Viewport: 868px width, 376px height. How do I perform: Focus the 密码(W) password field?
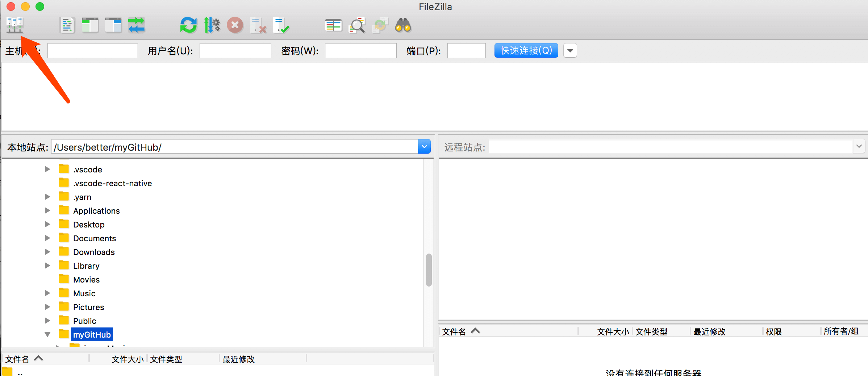point(361,51)
